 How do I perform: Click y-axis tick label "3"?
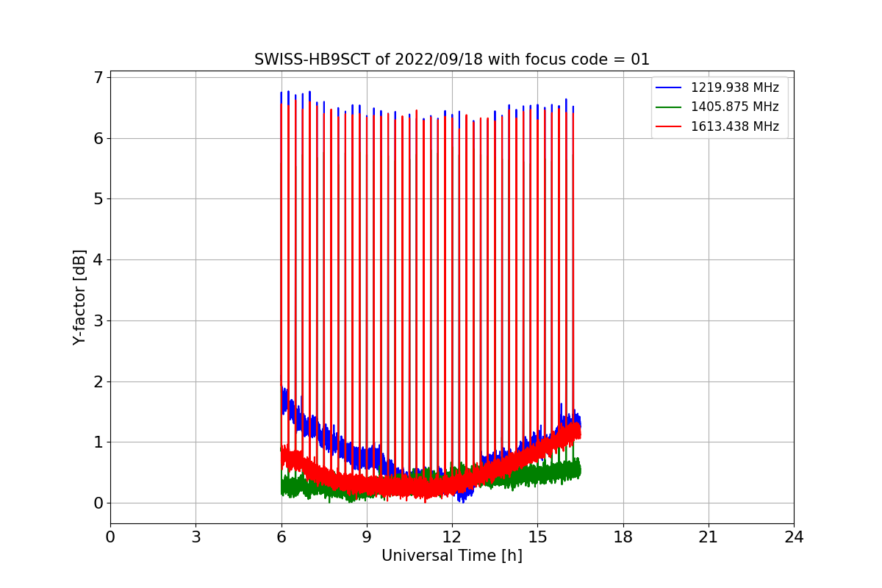98,320
